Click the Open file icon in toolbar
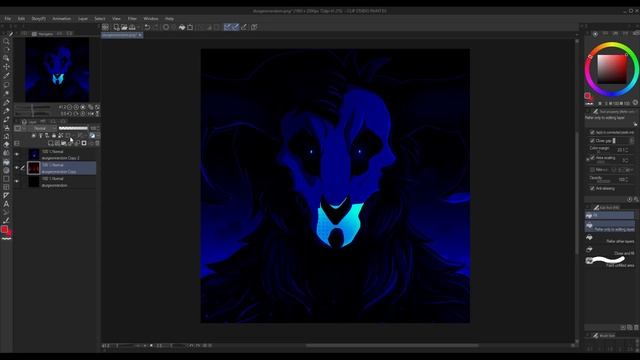640x360 pixels. pos(124,27)
